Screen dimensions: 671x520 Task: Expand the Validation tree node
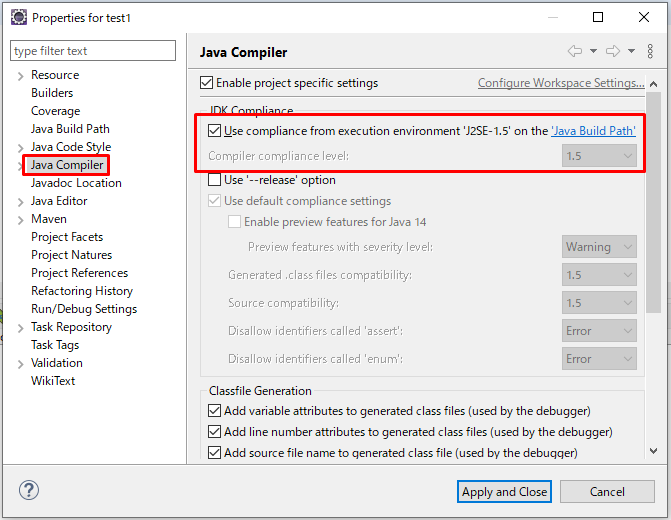point(20,364)
